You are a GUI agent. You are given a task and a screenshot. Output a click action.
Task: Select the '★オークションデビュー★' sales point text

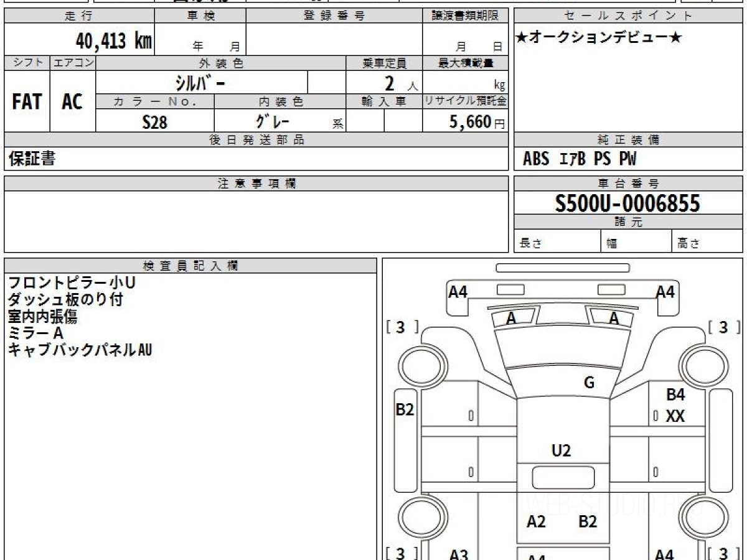point(599,38)
